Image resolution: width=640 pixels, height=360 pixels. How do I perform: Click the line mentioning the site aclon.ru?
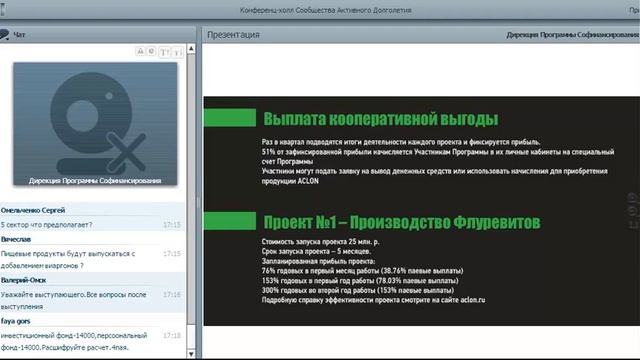pos(373,300)
